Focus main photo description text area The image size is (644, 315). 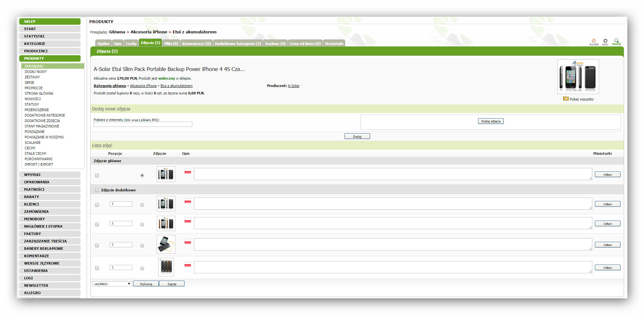pos(393,174)
